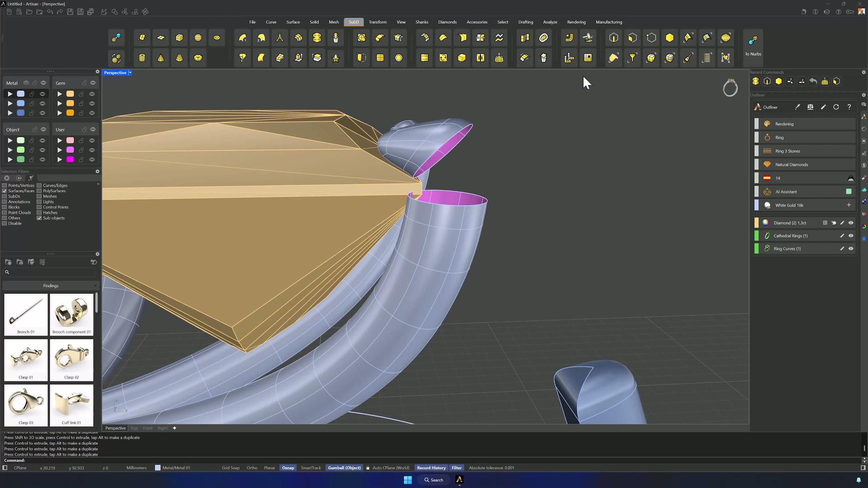Uncheck the Surfaces/Faces filter checkbox
This screenshot has height=488, width=868.
click(x=5, y=191)
